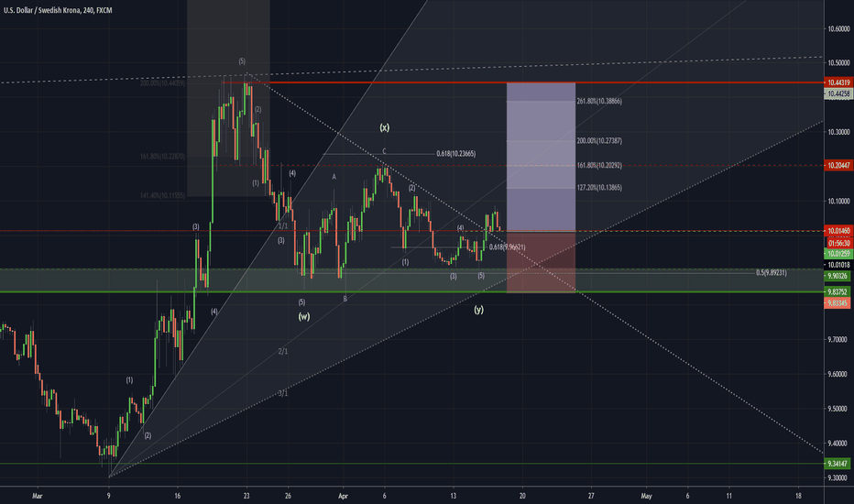Select the wave B label
Image resolution: width=854 pixels, height=504 pixels.
pyautogui.click(x=345, y=299)
